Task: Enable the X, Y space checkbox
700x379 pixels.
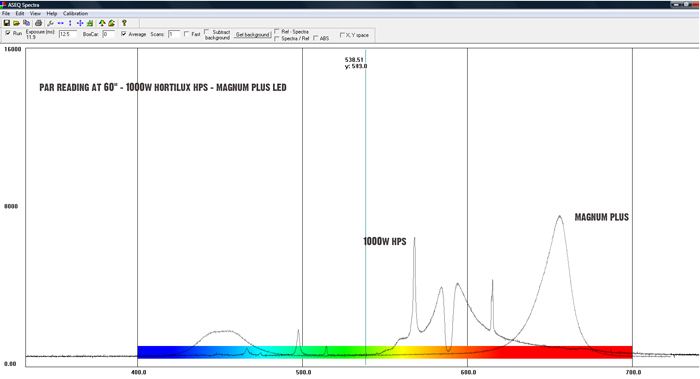Action: coord(342,35)
